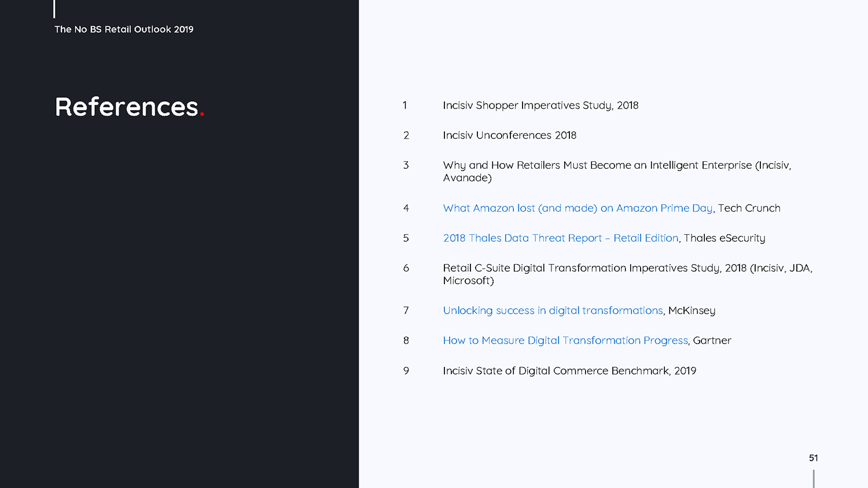Screen dimensions: 868x488
Task: Click the Retail C-Suite Digital Transformation reference
Action: (x=628, y=274)
